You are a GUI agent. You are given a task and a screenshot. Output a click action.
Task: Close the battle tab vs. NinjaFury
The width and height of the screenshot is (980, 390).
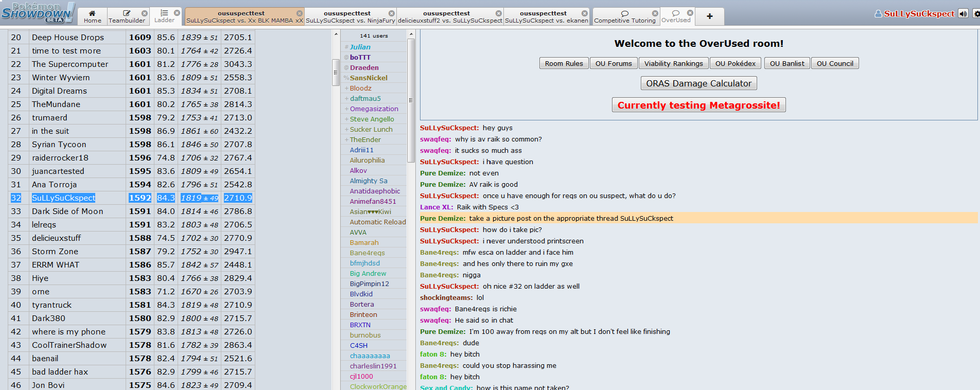(x=392, y=13)
